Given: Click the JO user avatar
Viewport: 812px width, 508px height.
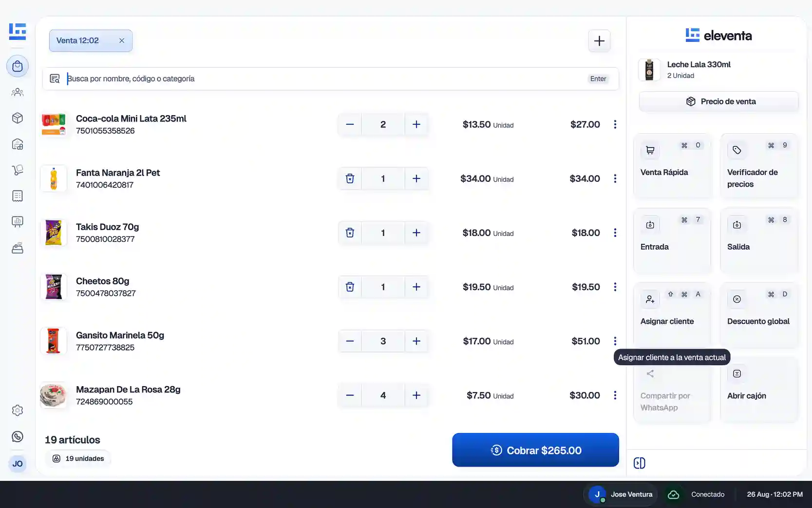Looking at the screenshot, I should tap(18, 464).
